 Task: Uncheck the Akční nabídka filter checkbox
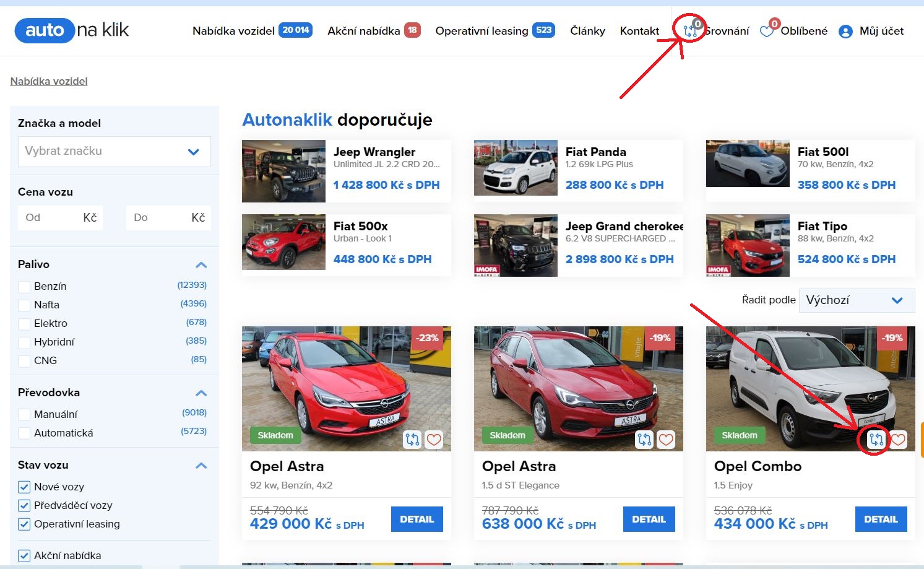click(x=24, y=556)
